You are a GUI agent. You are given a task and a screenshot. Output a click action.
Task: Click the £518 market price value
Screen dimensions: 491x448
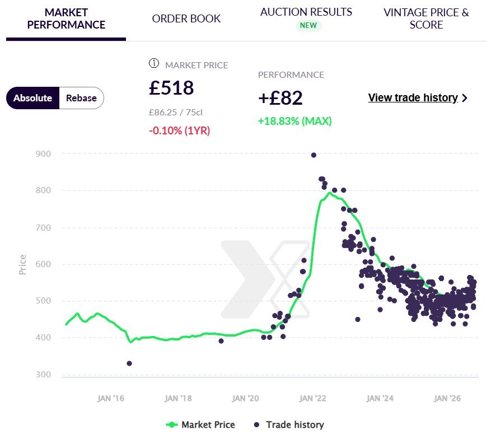[x=171, y=88]
